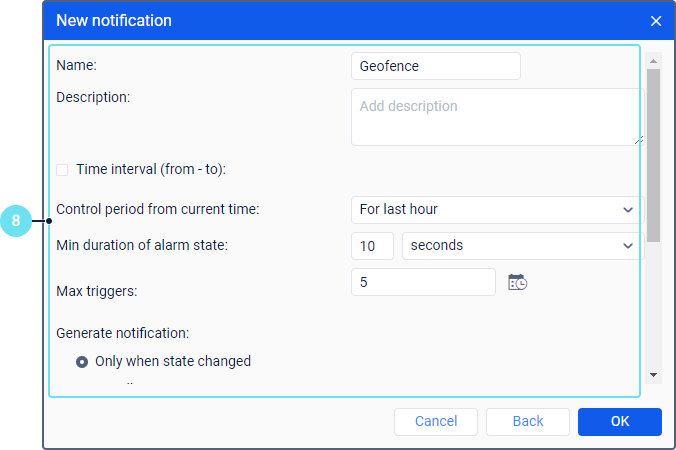
Task: Click the Max triggers field showing 5
Action: click(423, 283)
